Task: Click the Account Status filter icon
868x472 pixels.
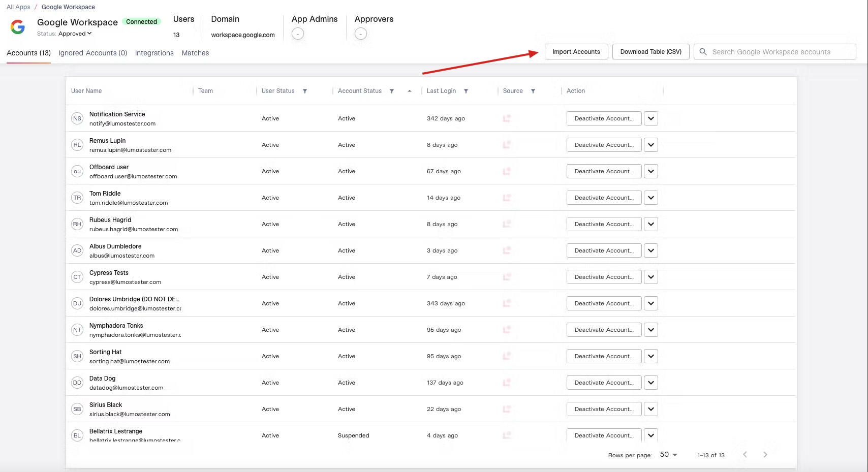Action: click(392, 91)
